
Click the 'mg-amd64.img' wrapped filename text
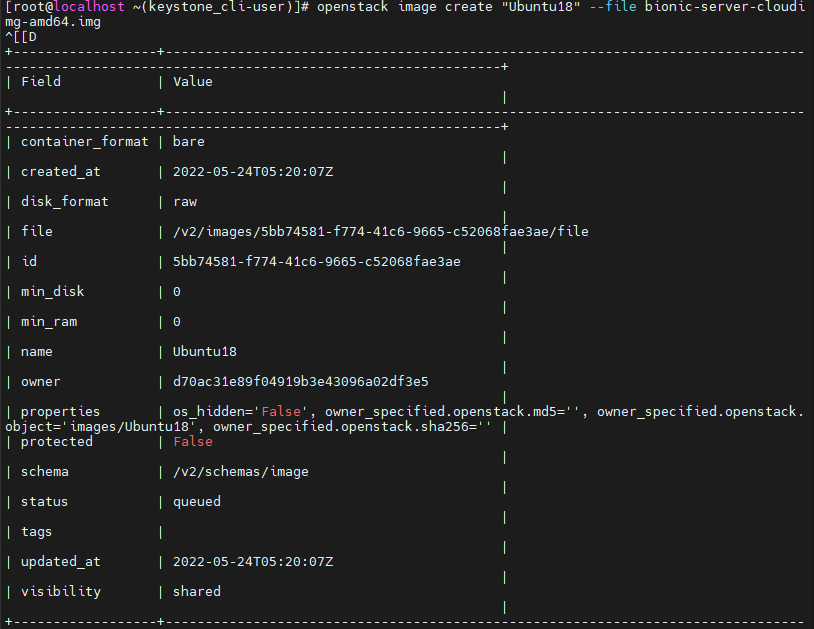[x=53, y=22]
